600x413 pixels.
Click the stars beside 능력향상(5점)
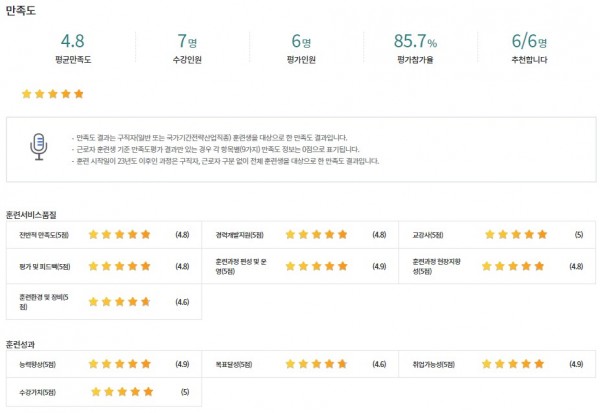click(119, 364)
